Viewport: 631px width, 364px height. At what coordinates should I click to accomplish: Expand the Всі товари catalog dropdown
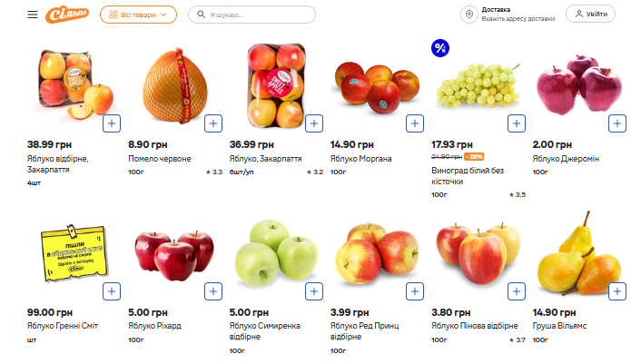138,15
